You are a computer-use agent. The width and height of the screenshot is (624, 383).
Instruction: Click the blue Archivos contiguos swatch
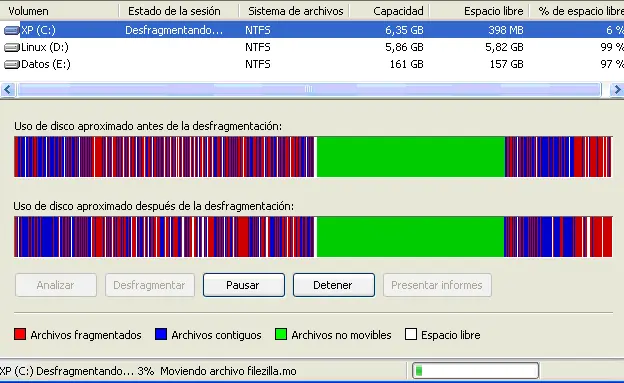161,334
